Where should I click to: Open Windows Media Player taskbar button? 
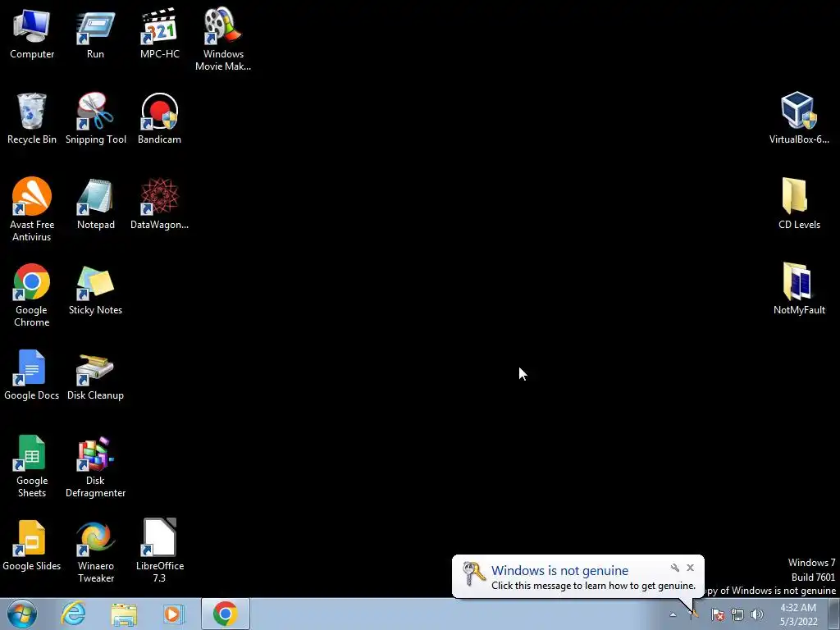[172, 614]
